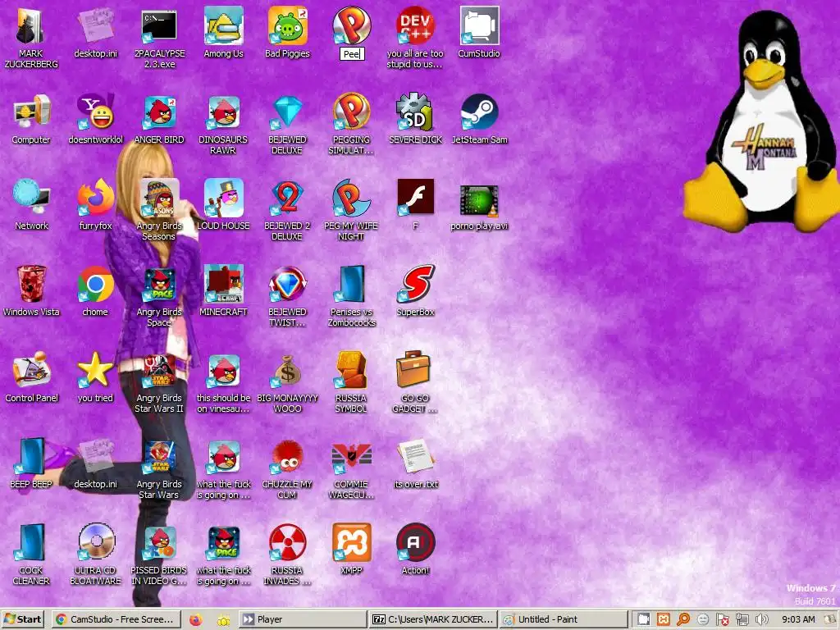Select the ULTRA CD BLOATWARE disc icon
Viewport: 840px width, 630px height.
(95, 543)
